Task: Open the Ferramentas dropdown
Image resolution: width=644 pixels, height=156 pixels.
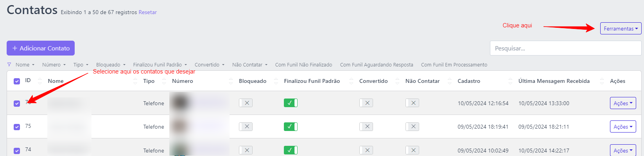Action: pyautogui.click(x=621, y=29)
